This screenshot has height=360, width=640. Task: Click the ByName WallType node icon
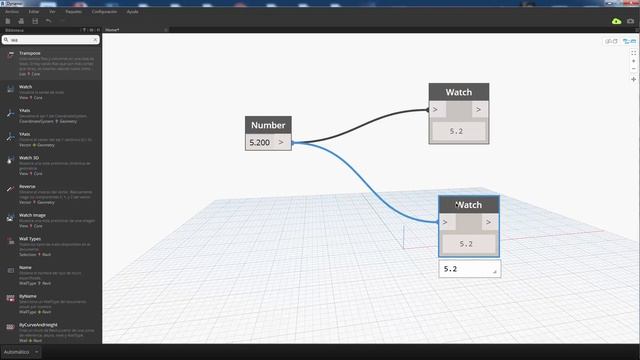click(11, 299)
